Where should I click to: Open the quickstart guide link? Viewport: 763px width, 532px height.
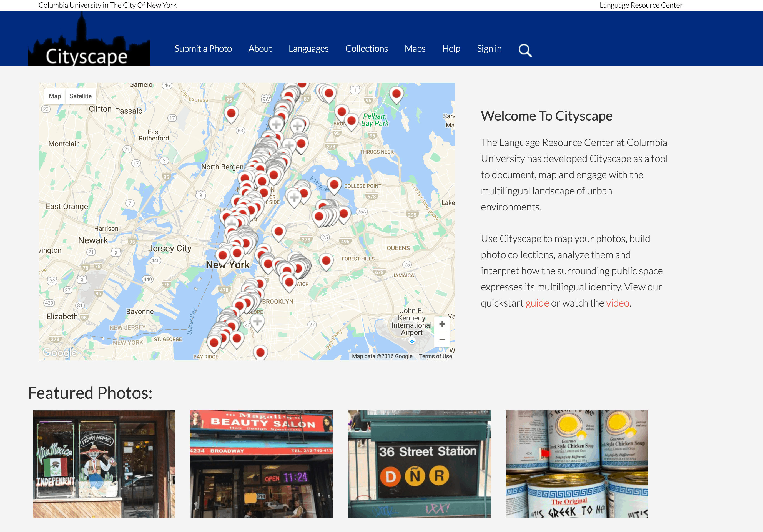(537, 303)
